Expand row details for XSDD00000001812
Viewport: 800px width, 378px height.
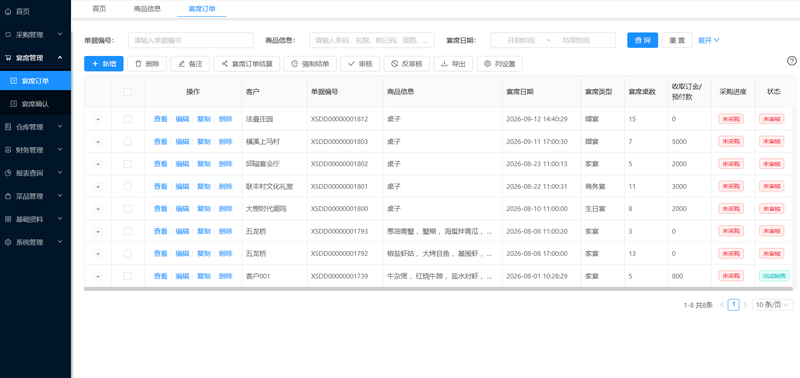98,119
